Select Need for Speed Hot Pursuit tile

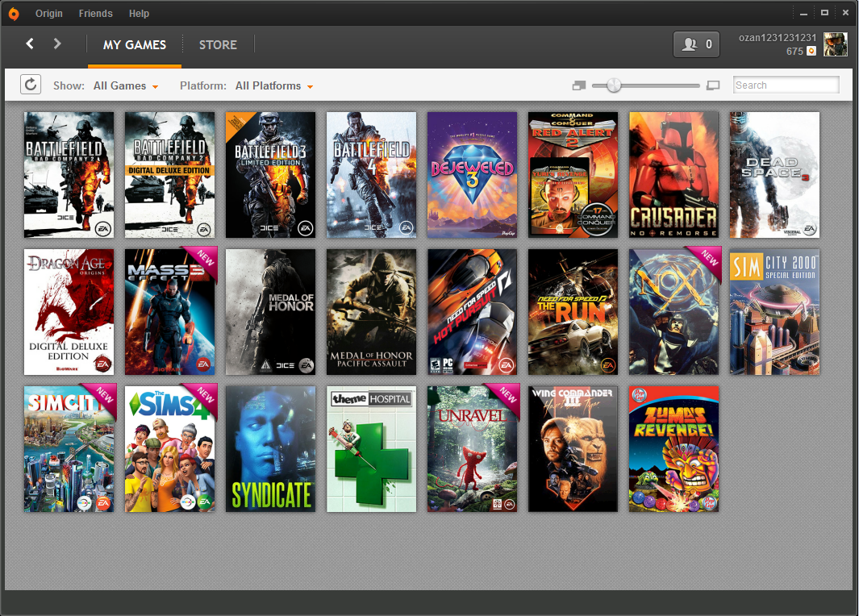pyautogui.click(x=472, y=311)
